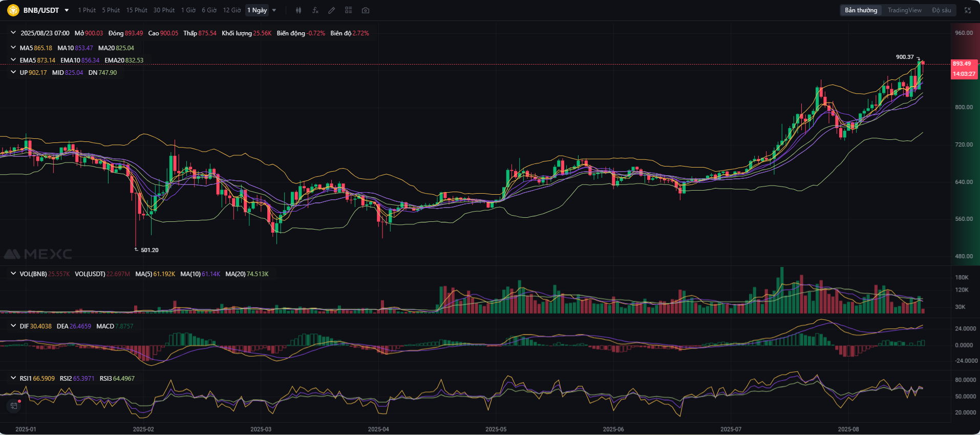Switch to TradingView chart mode
This screenshot has width=980, height=435.
[904, 10]
